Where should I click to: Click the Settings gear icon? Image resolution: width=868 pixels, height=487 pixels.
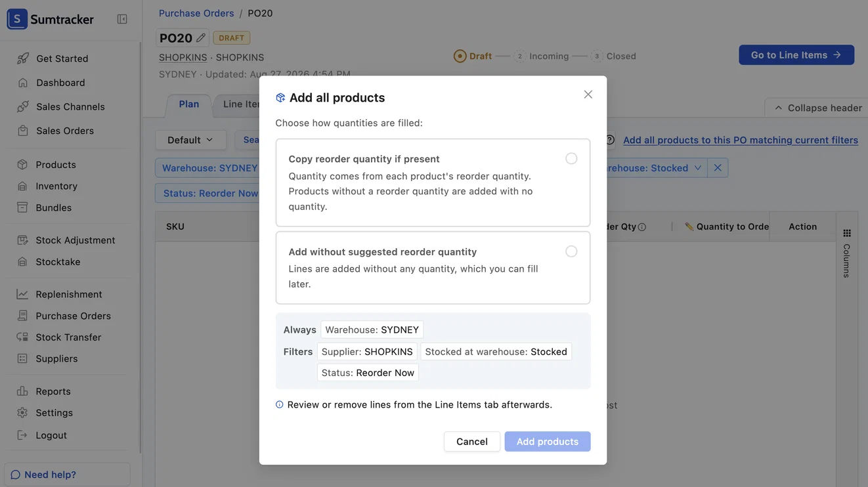[x=22, y=413]
